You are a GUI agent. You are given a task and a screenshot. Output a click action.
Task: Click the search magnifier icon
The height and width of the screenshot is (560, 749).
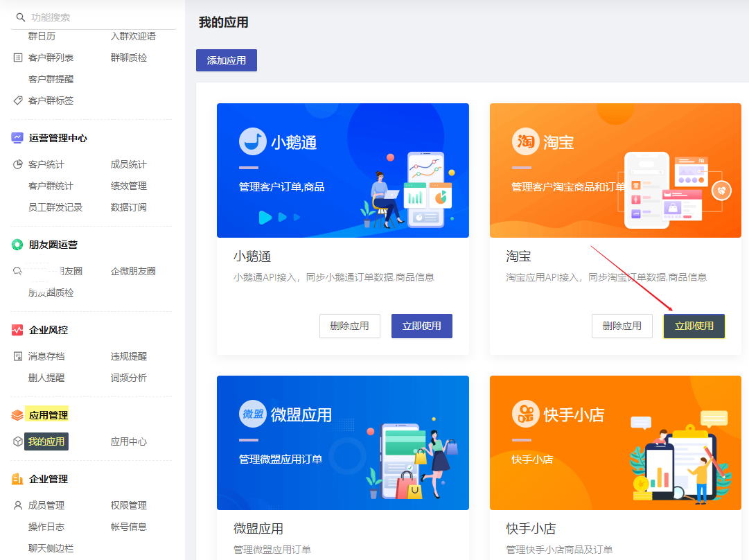[x=21, y=17]
